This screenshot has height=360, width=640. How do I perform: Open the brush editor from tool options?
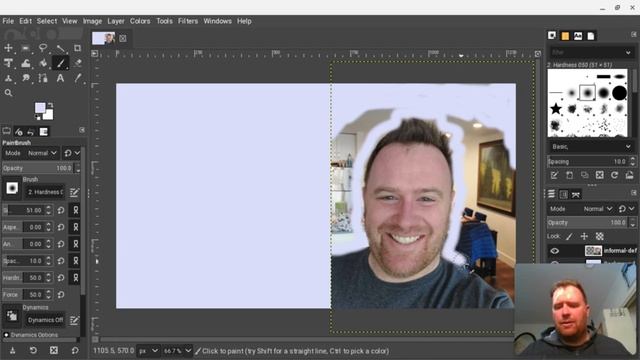[74, 192]
